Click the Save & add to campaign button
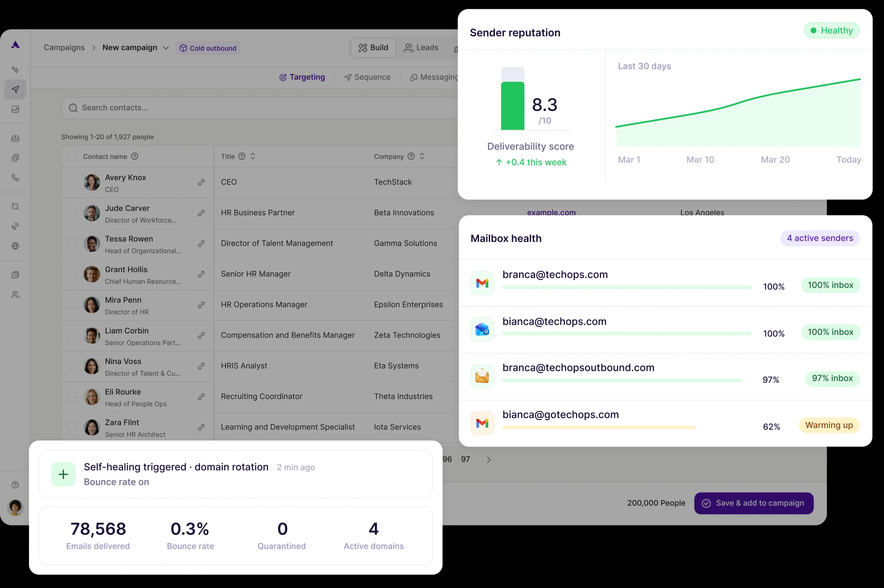The image size is (884, 588). point(753,503)
